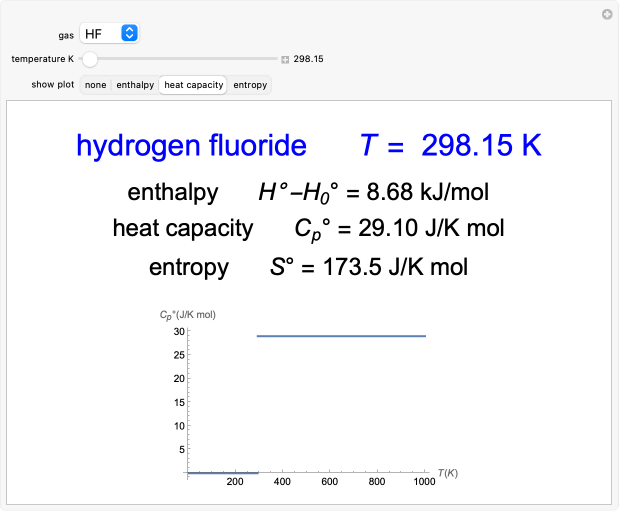Switch the plot to enthalpy
This screenshot has width=619, height=512.
click(135, 85)
